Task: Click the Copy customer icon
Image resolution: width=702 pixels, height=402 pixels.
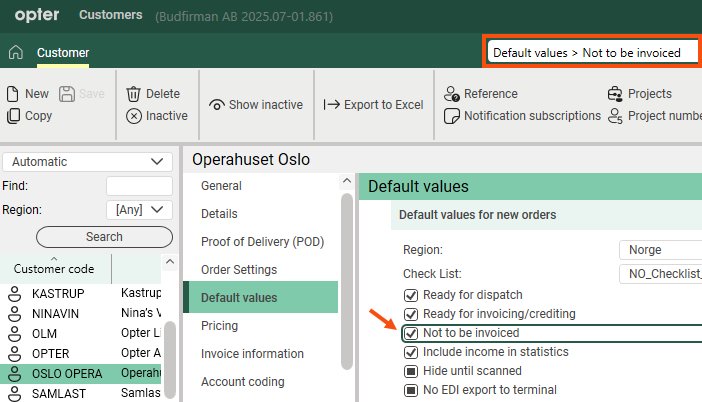Action: pyautogui.click(x=13, y=116)
